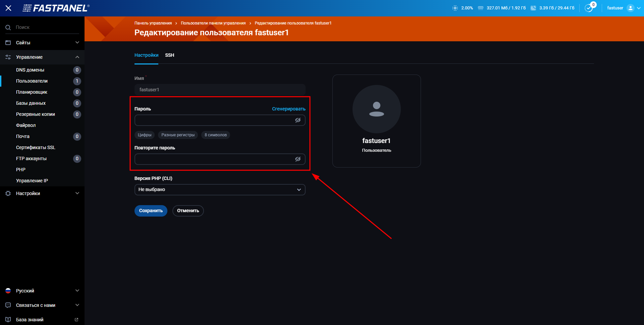Toggle password visibility in the Пароль field
Screen dimensions: 644x325
coord(298,120)
